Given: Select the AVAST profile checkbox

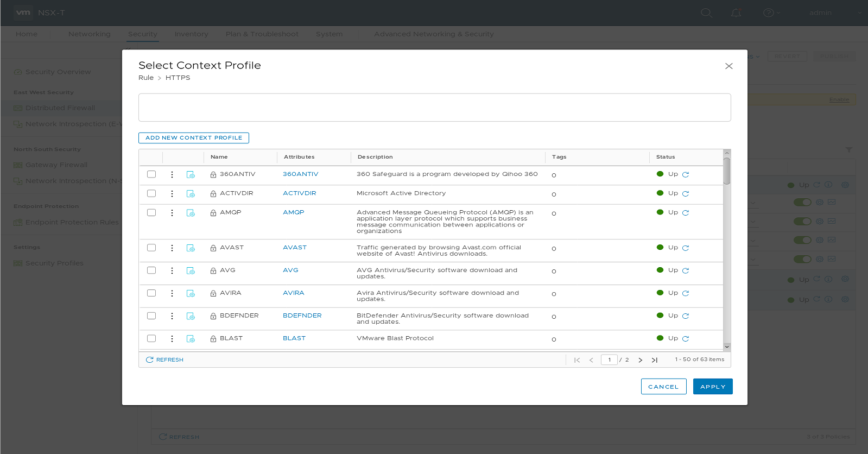Looking at the screenshot, I should point(151,248).
